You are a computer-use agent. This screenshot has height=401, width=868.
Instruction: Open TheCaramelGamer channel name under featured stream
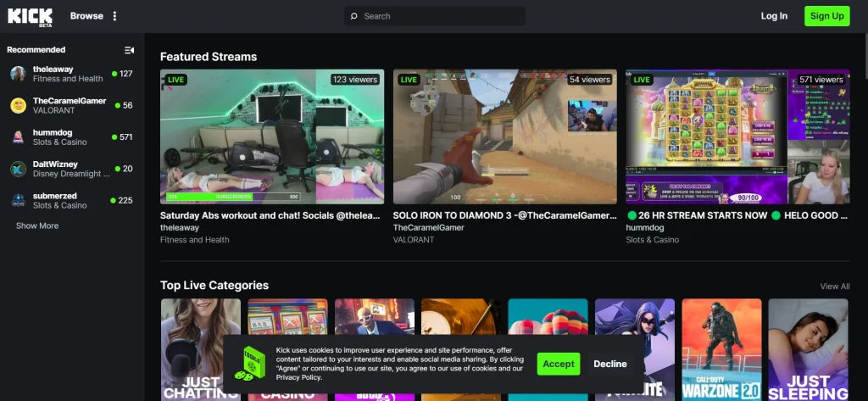(x=428, y=228)
